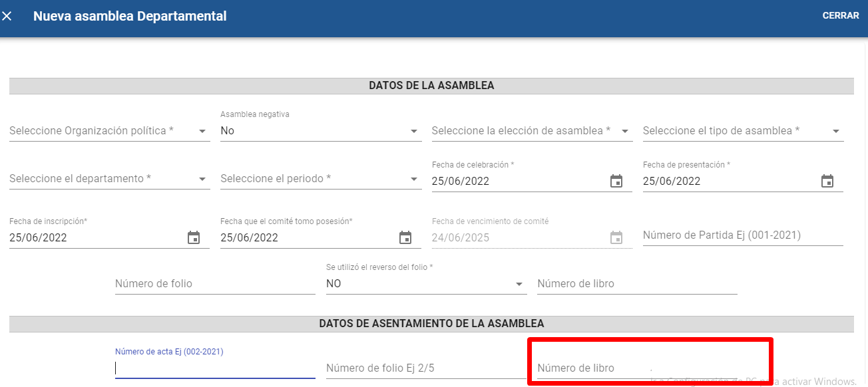Open the Asamblea negativa dropdown
The height and width of the screenshot is (387, 868).
coord(413,131)
